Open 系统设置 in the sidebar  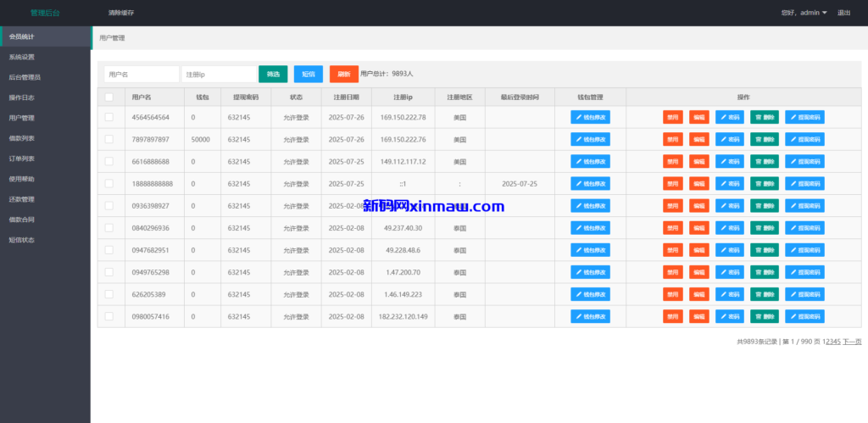[x=22, y=57]
